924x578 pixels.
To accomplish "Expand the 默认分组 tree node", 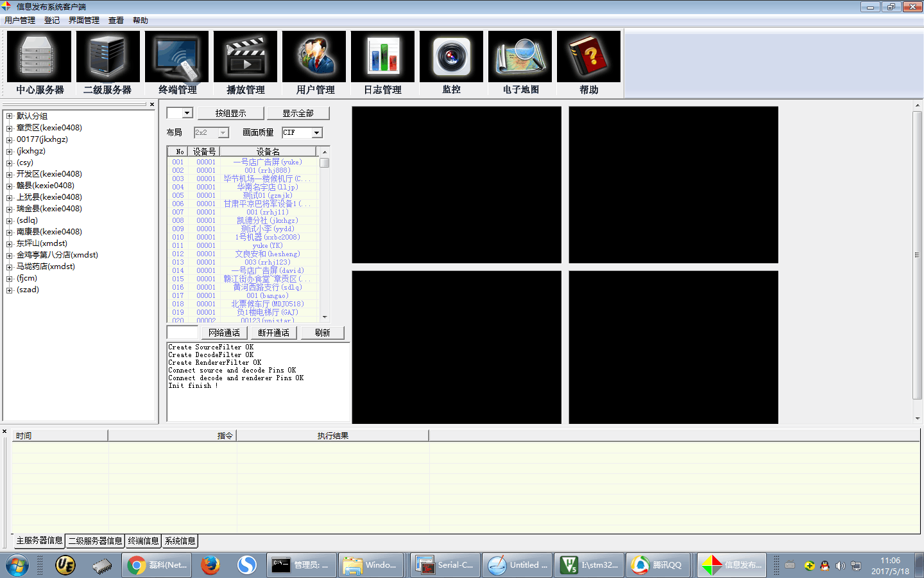I will point(9,116).
